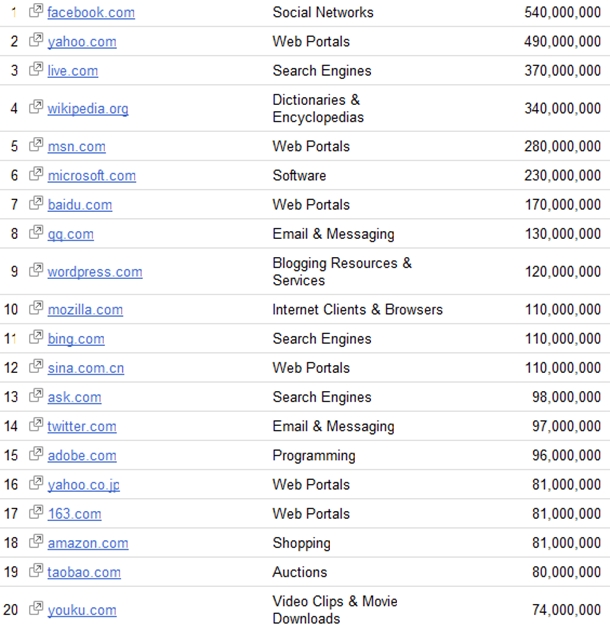The image size is (610, 629).
Task: Click external link icon beside bing.com
Action: (36, 338)
